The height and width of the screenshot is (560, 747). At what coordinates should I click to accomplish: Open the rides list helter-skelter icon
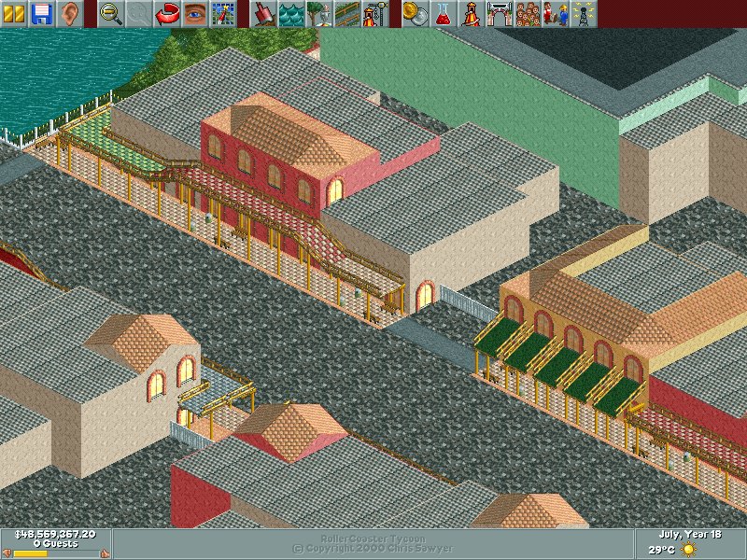472,14
